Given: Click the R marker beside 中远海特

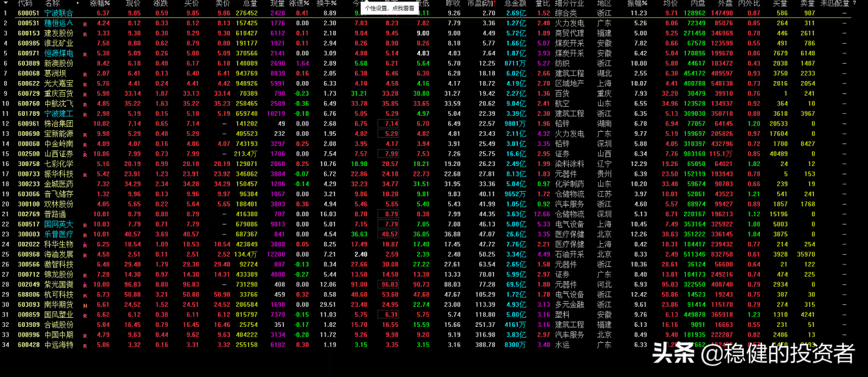Looking at the screenshot, I should tap(85, 346).
